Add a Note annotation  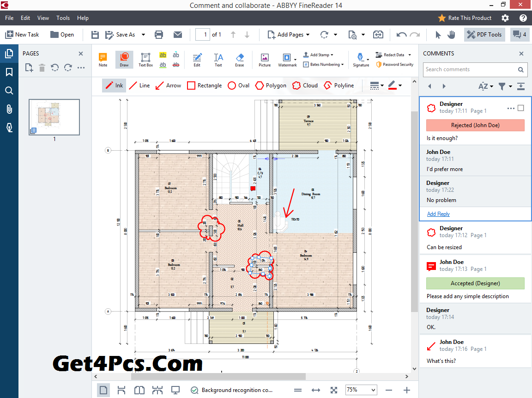point(103,59)
